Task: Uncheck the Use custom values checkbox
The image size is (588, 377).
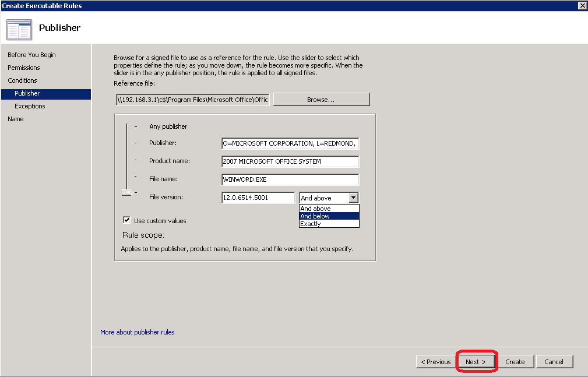Action: [x=126, y=220]
